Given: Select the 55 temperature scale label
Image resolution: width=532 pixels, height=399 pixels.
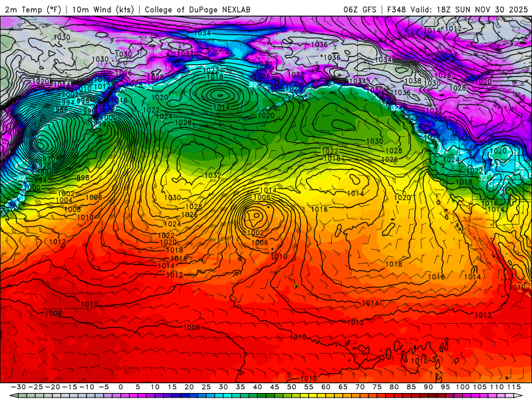Looking at the screenshot, I should click(x=309, y=387).
